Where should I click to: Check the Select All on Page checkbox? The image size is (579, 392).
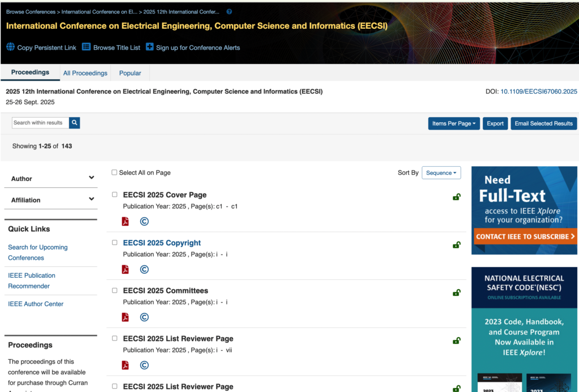[115, 173]
